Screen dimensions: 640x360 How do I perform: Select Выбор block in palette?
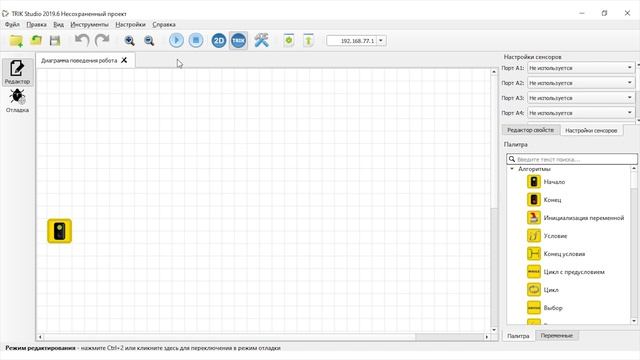pos(545,308)
